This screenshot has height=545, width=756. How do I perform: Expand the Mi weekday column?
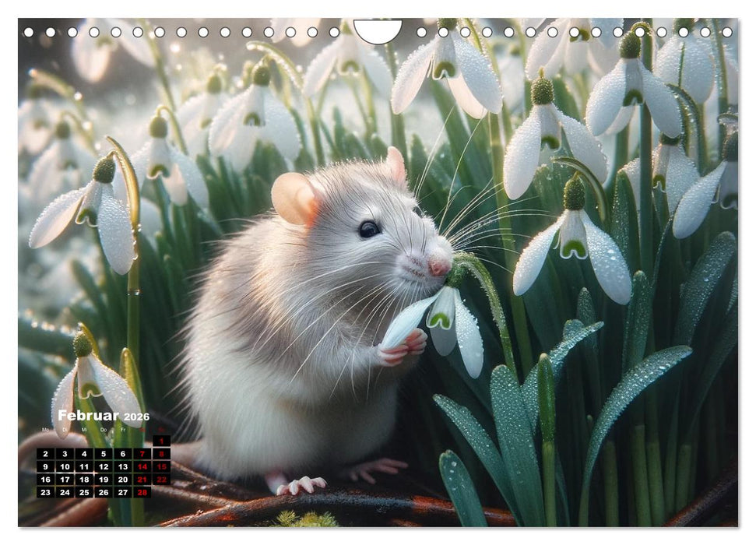[x=84, y=429]
